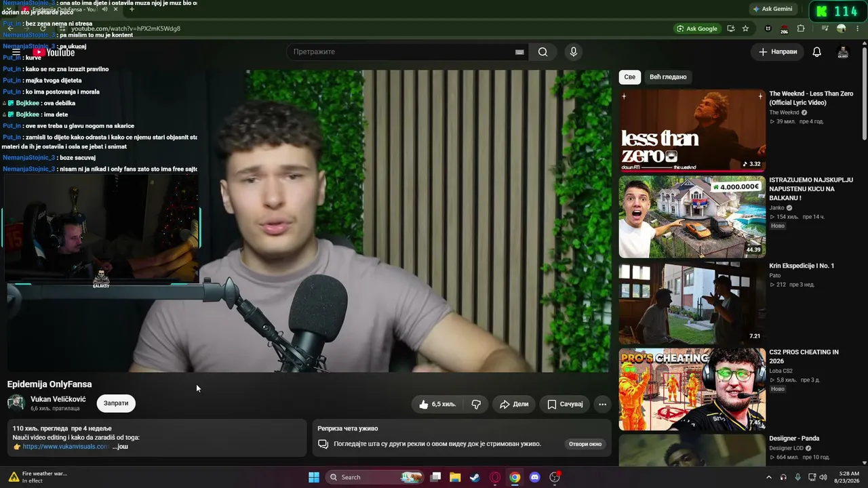This screenshot has width=868, height=488.
Task: Open Vukan Veličković channel avatar
Action: tap(16, 403)
